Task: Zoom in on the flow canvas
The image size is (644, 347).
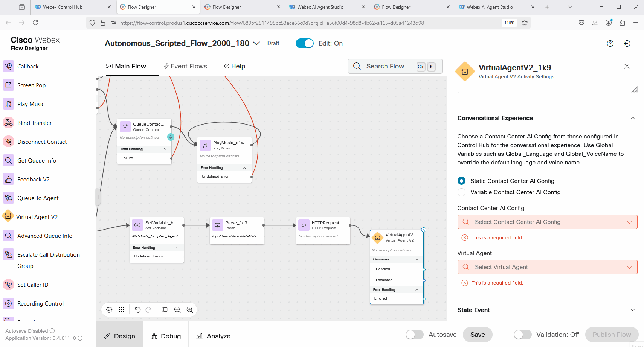Action: [190, 310]
